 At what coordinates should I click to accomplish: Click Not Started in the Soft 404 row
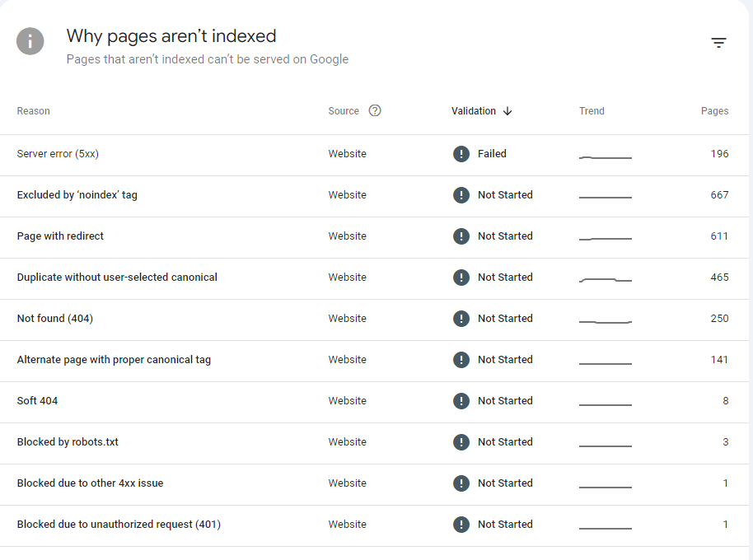pyautogui.click(x=505, y=401)
